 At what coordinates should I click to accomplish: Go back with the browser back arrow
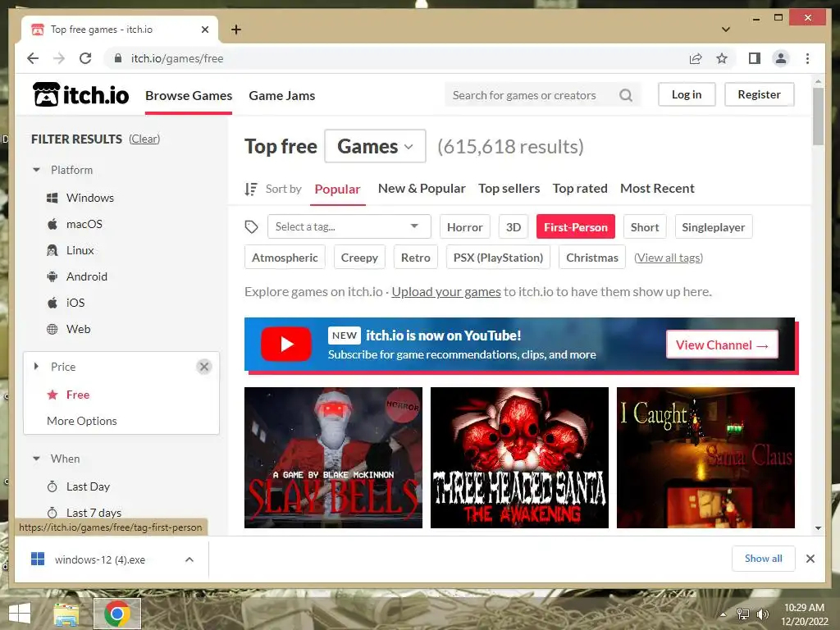(33, 58)
